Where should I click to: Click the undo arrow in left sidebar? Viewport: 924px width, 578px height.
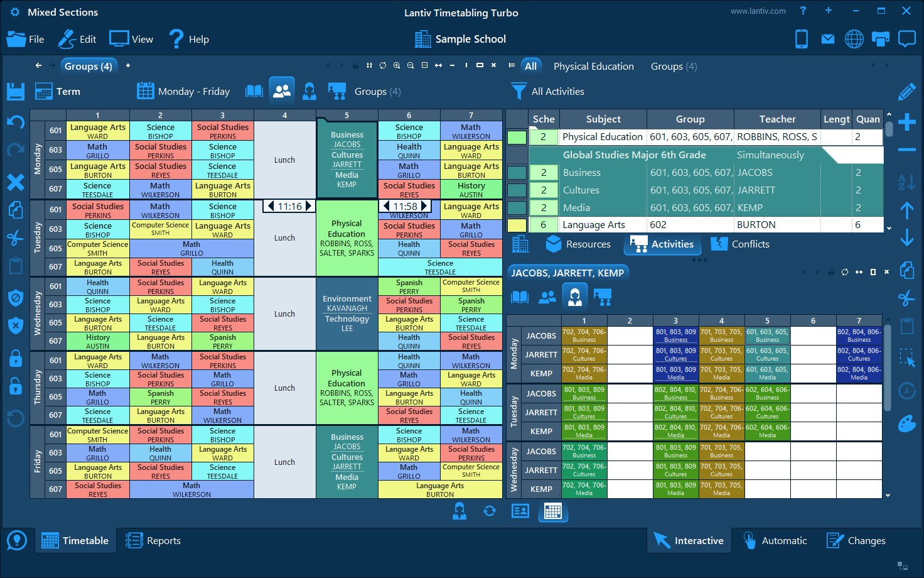click(16, 122)
